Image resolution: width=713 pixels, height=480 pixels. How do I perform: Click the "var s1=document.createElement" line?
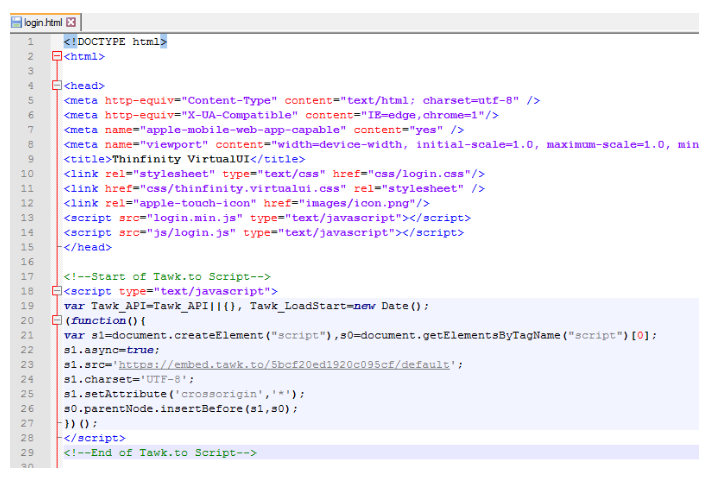tap(361, 335)
